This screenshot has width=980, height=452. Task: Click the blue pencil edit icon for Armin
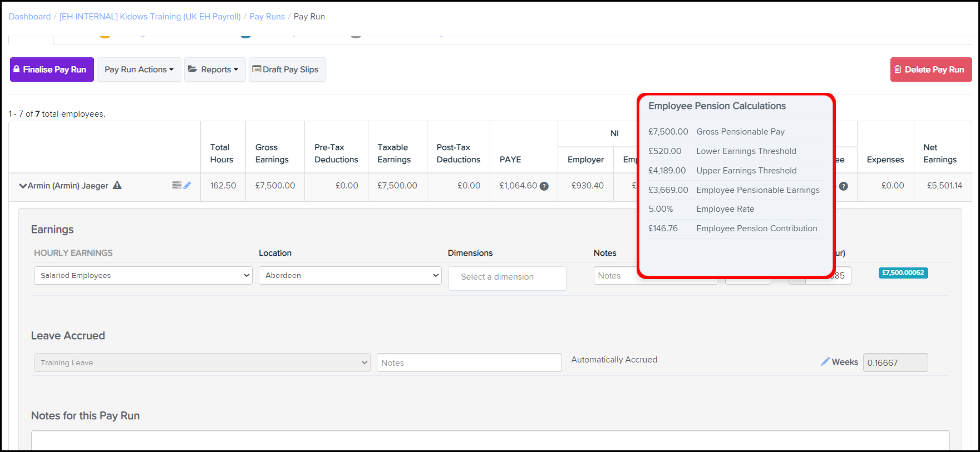pos(187,185)
